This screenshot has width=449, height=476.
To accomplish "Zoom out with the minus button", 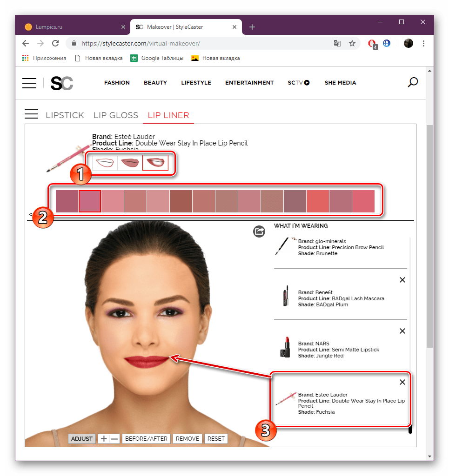I will tap(114, 438).
